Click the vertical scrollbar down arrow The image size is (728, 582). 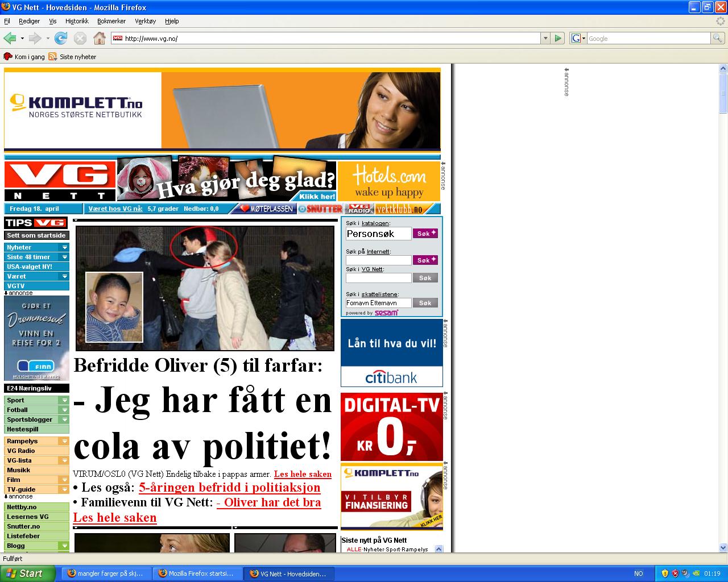tap(723, 548)
